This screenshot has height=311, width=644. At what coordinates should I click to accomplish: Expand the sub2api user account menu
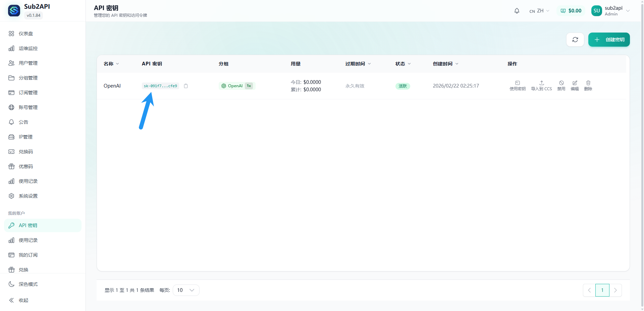point(610,11)
